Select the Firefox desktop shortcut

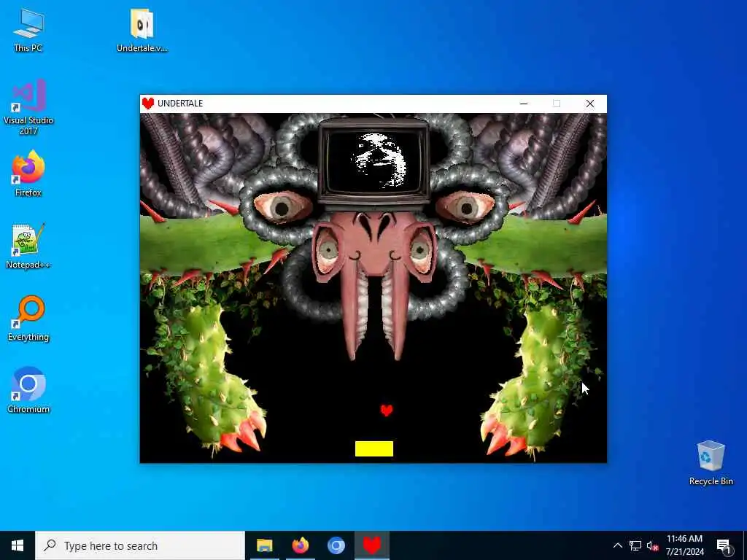coord(28,174)
